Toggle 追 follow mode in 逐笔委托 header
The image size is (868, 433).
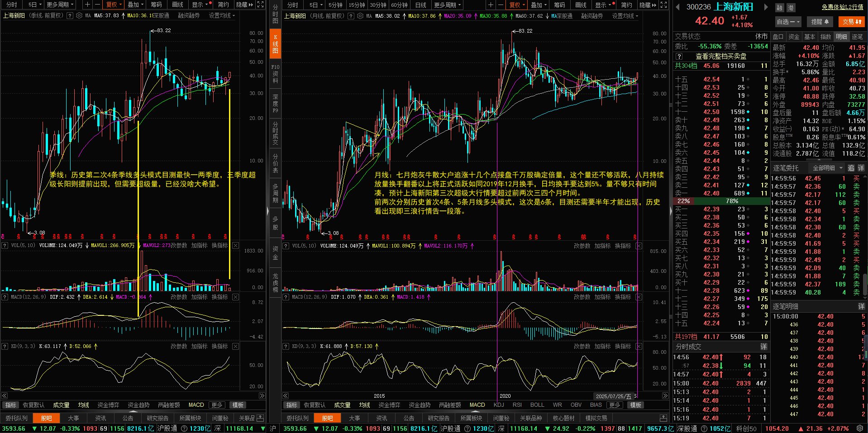[x=851, y=168]
